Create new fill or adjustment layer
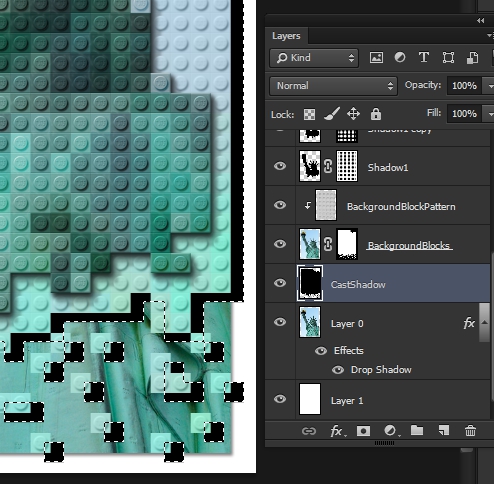Viewport: 494px width, 484px height. 391,431
